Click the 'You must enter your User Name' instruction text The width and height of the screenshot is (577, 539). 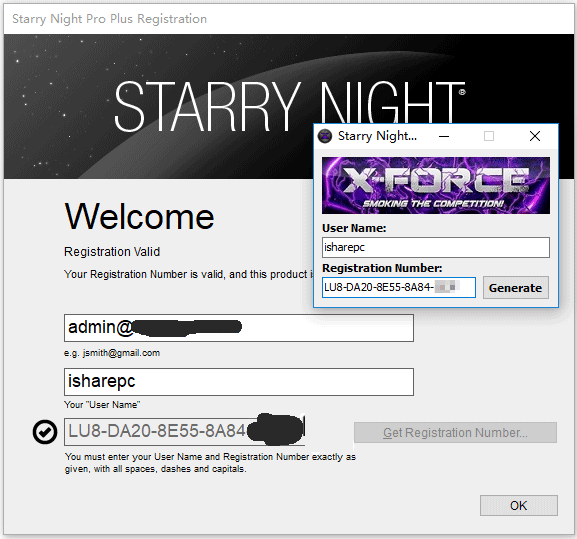[x=210, y=463]
